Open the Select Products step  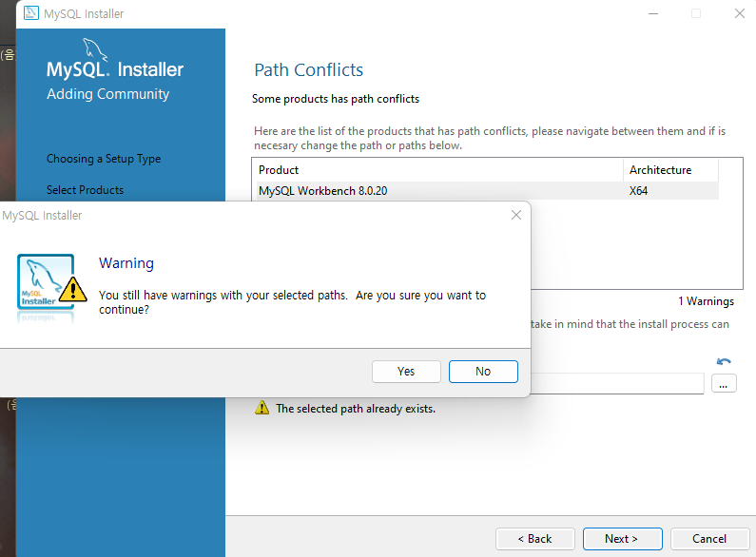(85, 190)
